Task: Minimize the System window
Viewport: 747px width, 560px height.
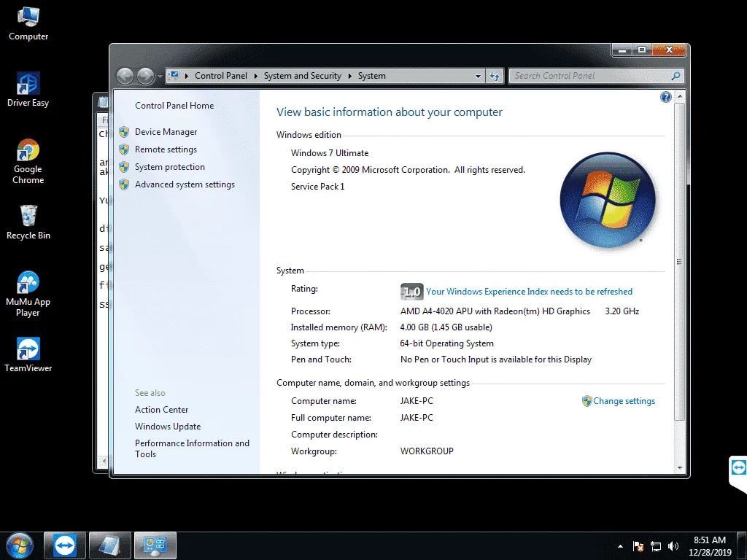Action: (x=622, y=50)
